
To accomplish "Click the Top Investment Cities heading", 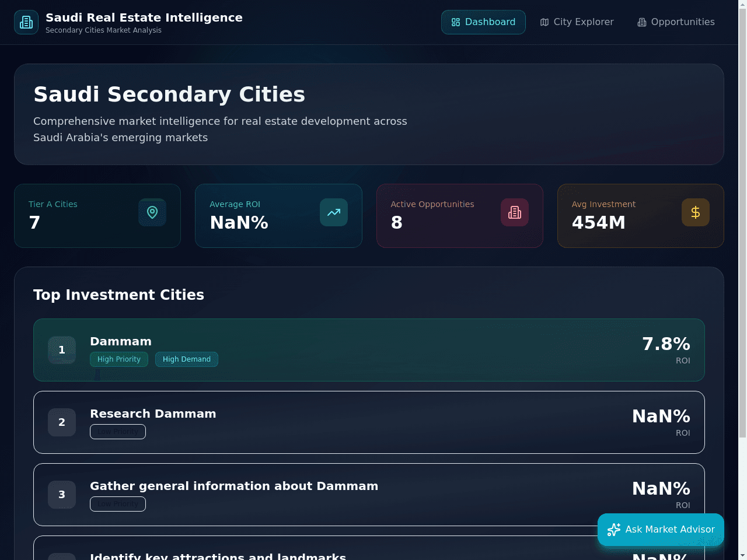I will (x=118, y=295).
